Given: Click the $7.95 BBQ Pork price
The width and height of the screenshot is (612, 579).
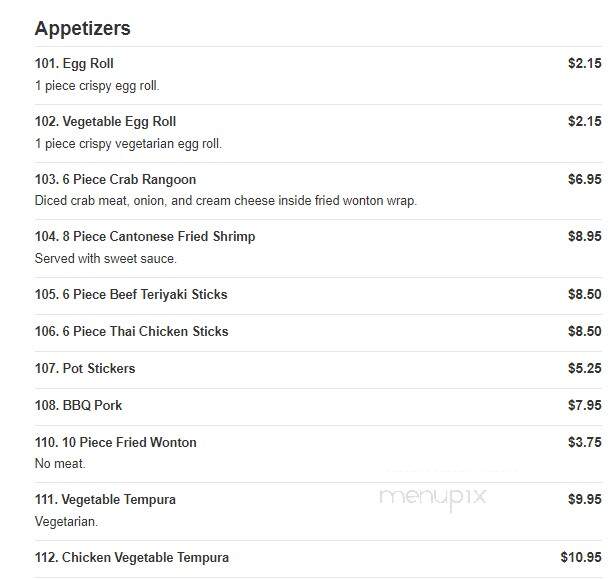Looking at the screenshot, I should tap(584, 405).
